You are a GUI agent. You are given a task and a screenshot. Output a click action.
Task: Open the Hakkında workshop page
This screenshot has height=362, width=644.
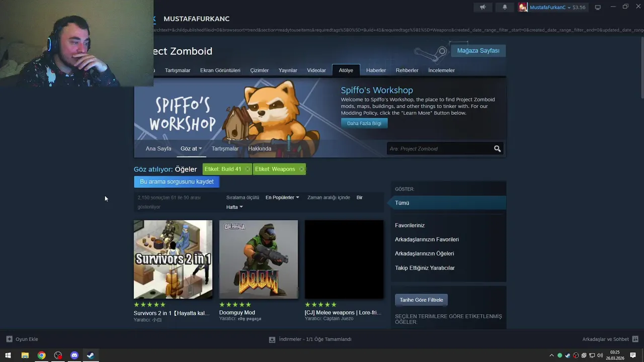pyautogui.click(x=260, y=149)
